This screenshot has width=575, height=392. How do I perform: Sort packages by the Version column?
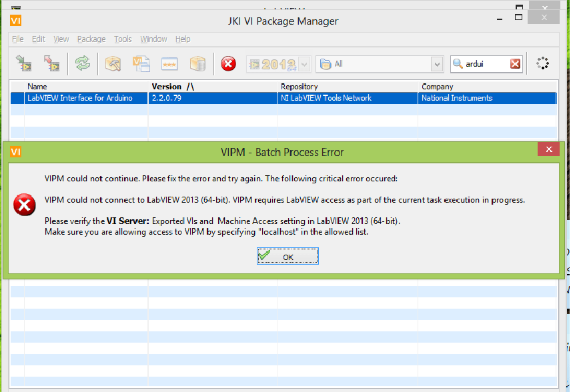[x=167, y=86]
